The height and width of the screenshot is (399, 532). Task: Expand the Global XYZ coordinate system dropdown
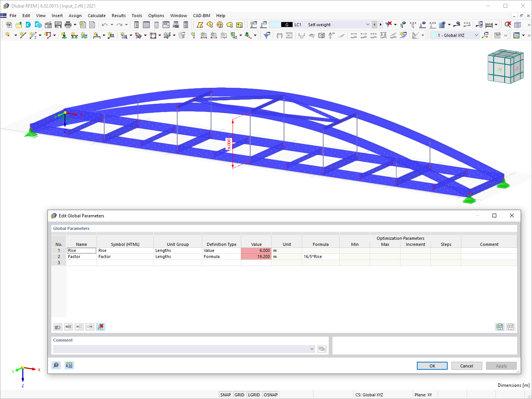pos(476,35)
